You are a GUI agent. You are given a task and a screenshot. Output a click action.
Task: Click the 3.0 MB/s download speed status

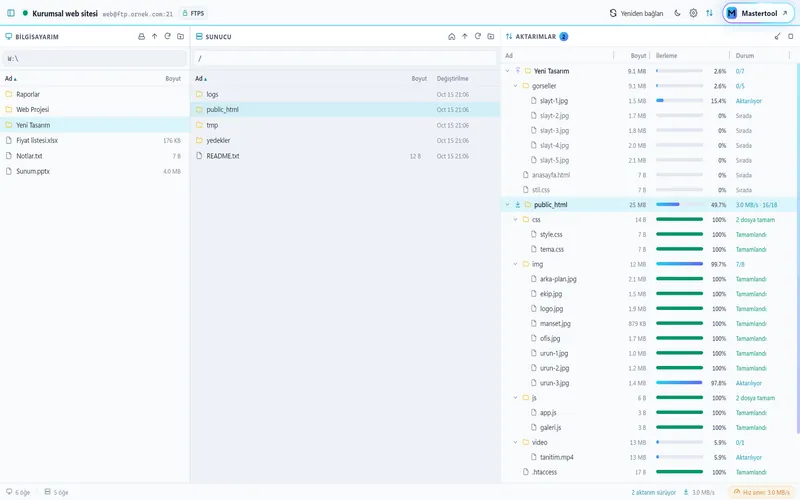(x=699, y=492)
